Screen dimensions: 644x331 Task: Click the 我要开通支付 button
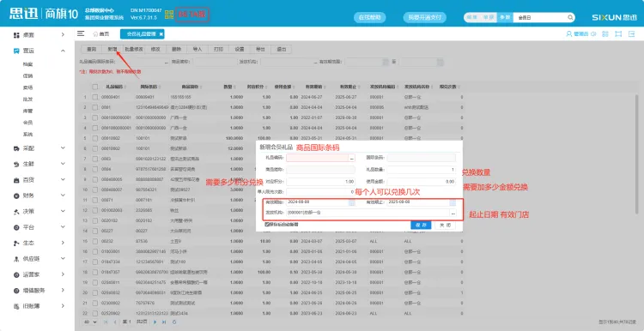pos(425,18)
